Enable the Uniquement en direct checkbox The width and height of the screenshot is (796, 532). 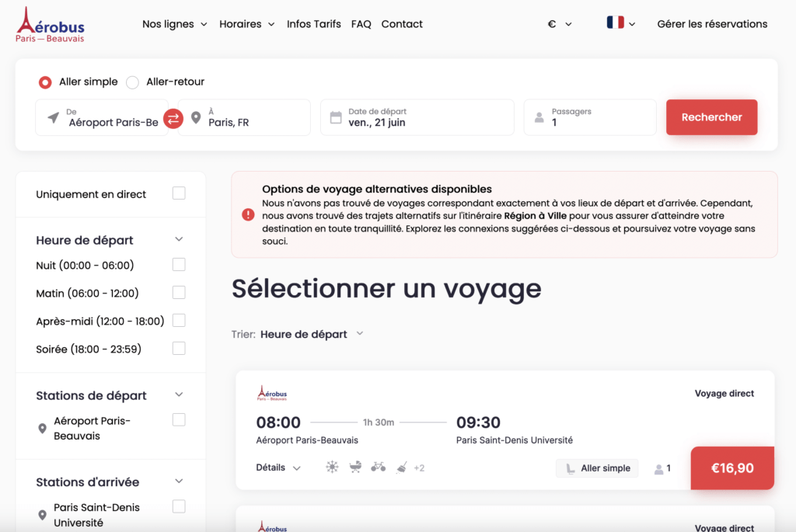pyautogui.click(x=179, y=193)
